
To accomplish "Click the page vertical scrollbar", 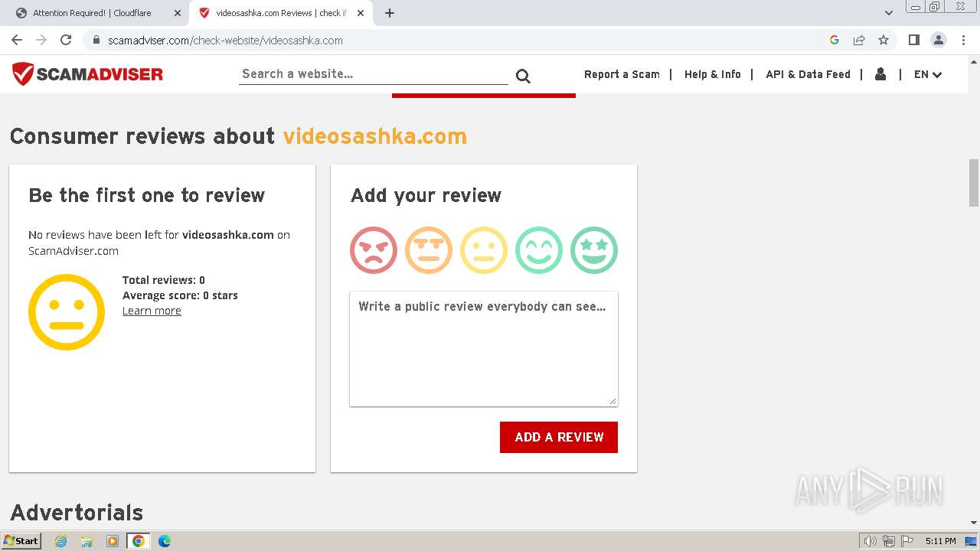I will [x=974, y=182].
